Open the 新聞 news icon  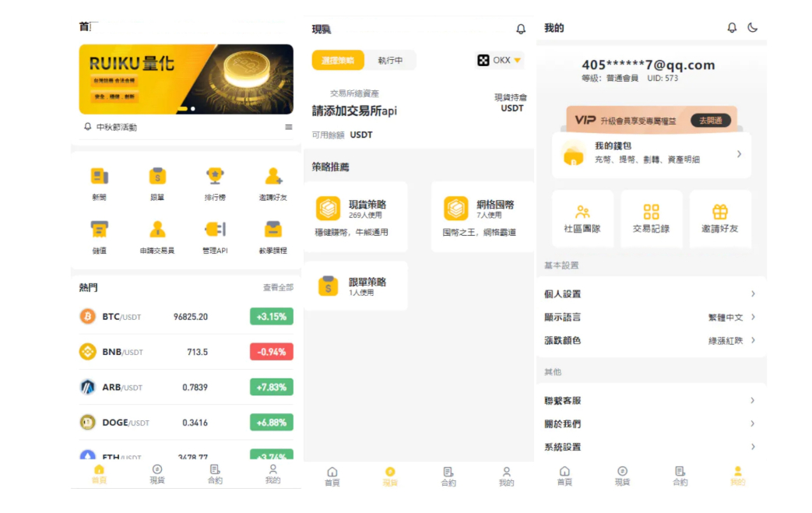click(100, 177)
